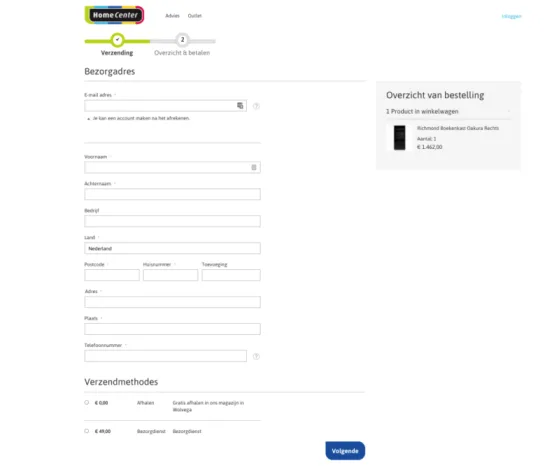Click the Overzicht & betalen step label
Image resolution: width=559 pixels, height=470 pixels.
coord(182,53)
